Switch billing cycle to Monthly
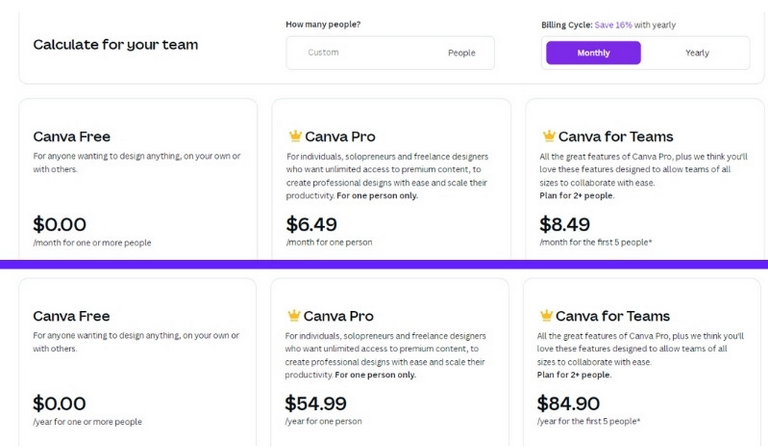768x448 pixels. click(x=593, y=53)
